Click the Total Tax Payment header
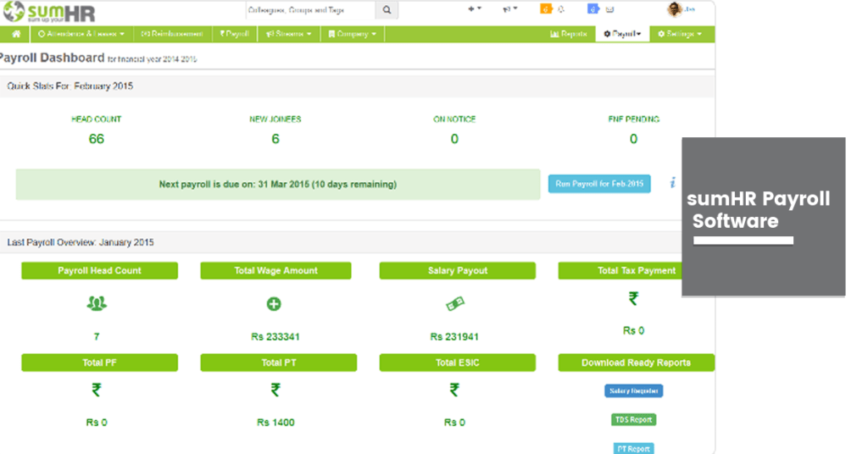Image resolution: width=868 pixels, height=454 pixels. [620, 270]
